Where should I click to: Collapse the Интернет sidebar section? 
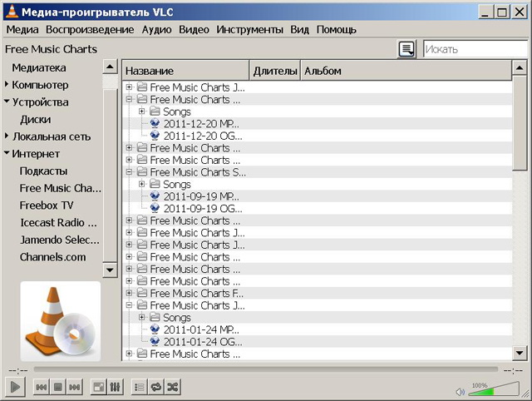[7, 153]
